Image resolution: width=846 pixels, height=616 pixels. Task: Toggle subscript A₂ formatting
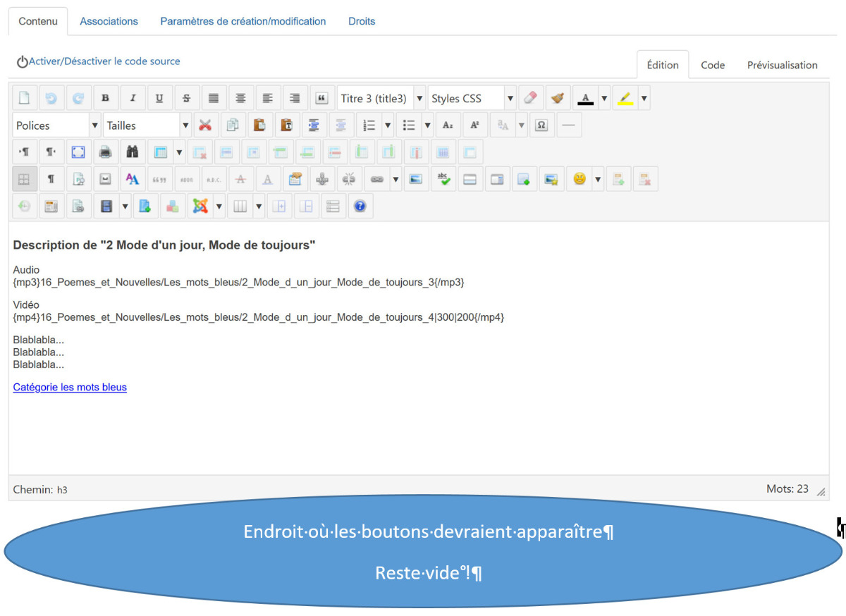[448, 125]
